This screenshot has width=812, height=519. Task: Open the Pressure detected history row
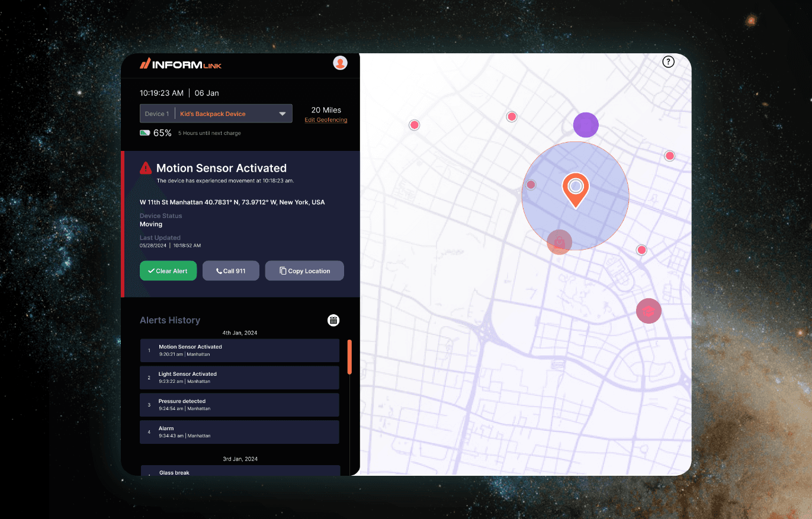(x=240, y=405)
